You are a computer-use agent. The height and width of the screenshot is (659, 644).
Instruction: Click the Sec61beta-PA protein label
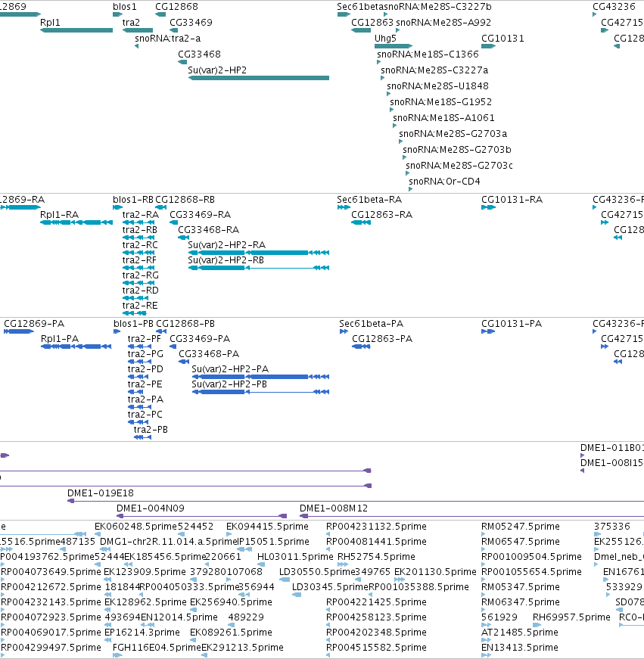pos(372,324)
